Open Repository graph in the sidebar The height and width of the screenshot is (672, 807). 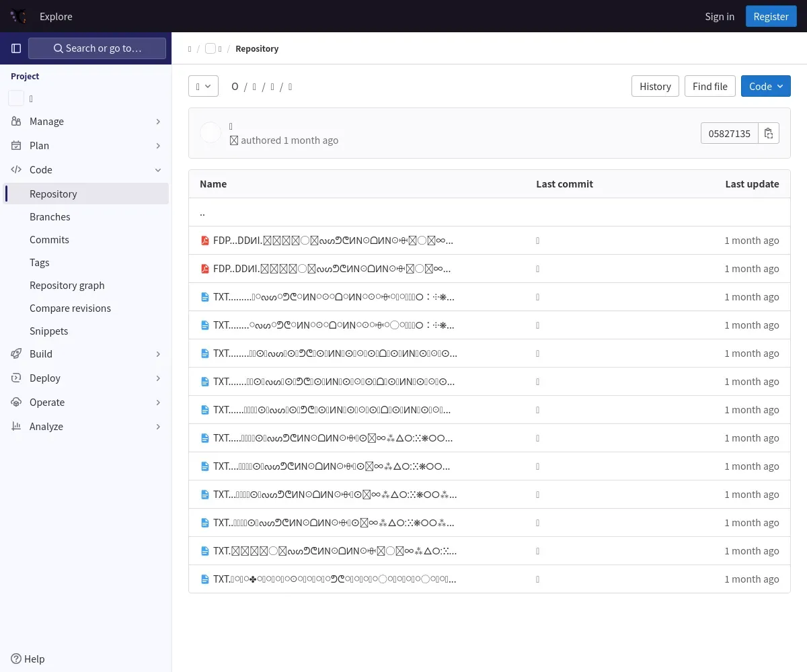(86, 285)
